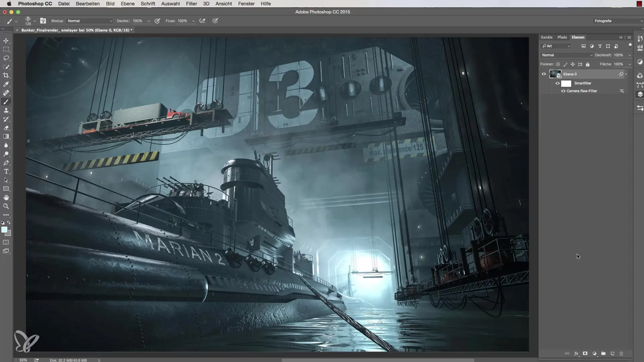Select the Crop tool
Screen dimensions: 644x362
click(x=6, y=75)
